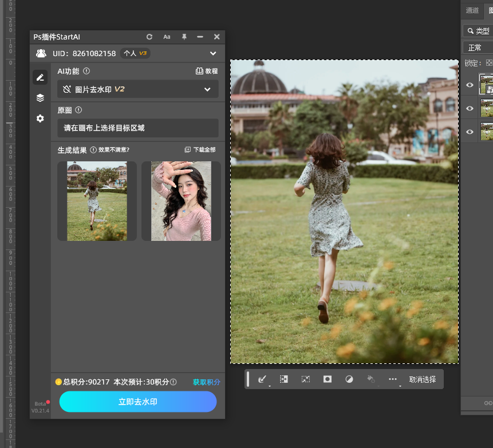493x448 pixels.
Task: Click the refresh icon in StartAI header
Action: (x=149, y=37)
